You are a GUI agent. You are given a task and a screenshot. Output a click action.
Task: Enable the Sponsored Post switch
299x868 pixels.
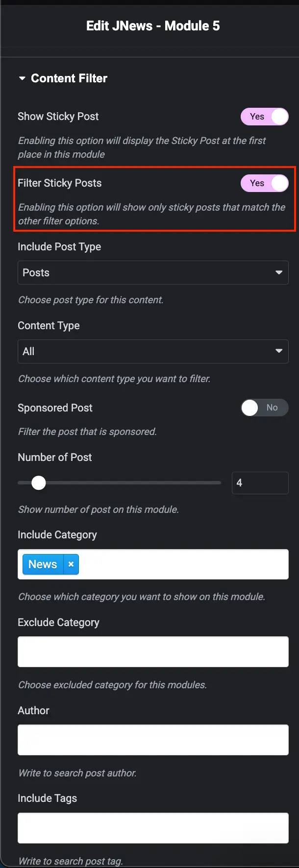[264, 408]
